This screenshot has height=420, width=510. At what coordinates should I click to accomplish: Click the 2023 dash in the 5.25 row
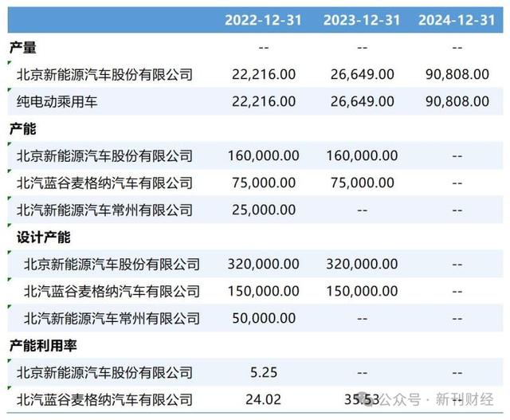click(x=363, y=373)
